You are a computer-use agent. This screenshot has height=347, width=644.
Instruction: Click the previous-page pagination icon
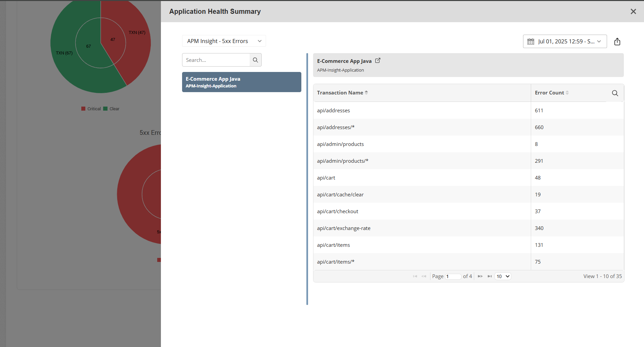(x=424, y=276)
